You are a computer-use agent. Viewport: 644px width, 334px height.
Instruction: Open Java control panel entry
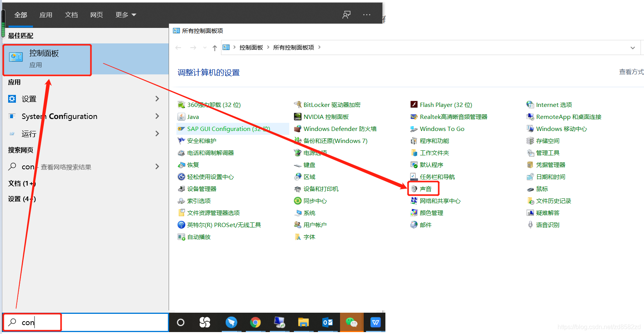point(188,117)
